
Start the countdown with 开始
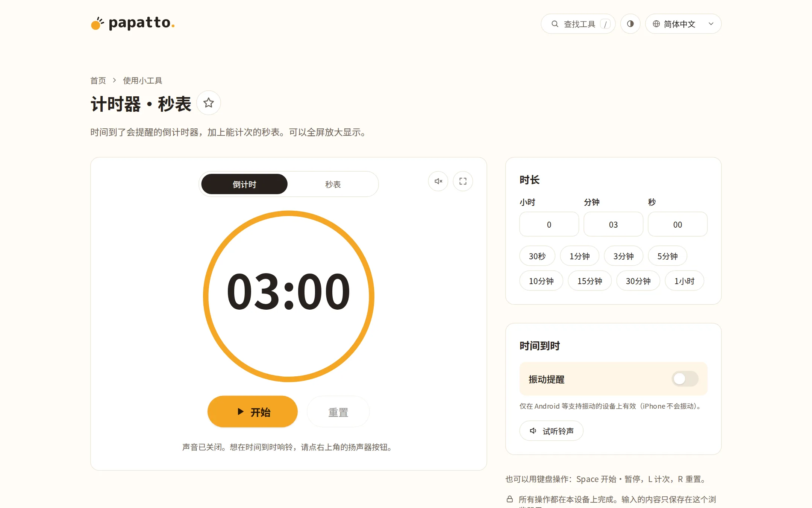(253, 412)
